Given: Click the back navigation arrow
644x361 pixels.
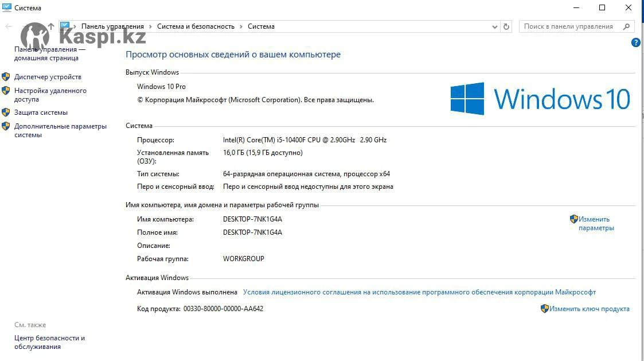Looking at the screenshot, I should click(9, 26).
